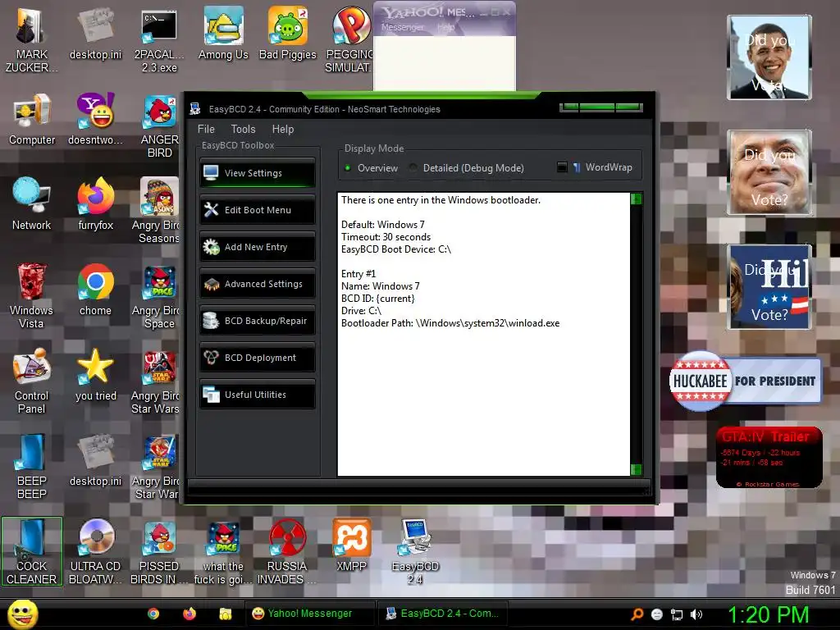Select the Control Panel desktop icon
The image size is (840, 630).
pos(32,381)
